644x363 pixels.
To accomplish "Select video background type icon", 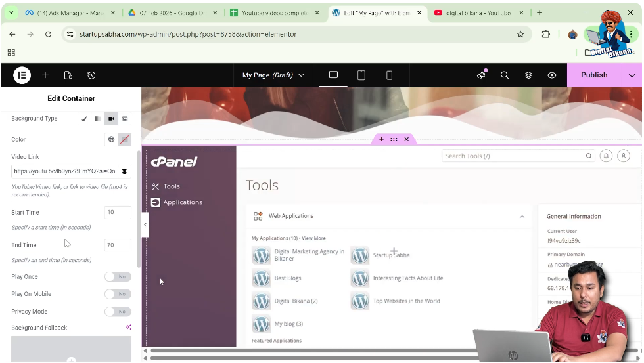I will coord(111,119).
